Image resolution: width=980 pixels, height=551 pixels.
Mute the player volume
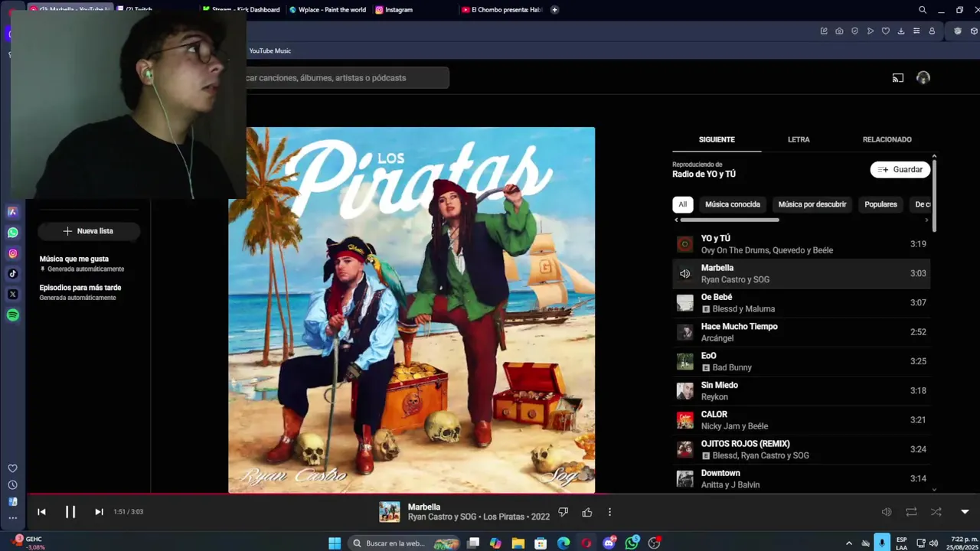point(887,512)
